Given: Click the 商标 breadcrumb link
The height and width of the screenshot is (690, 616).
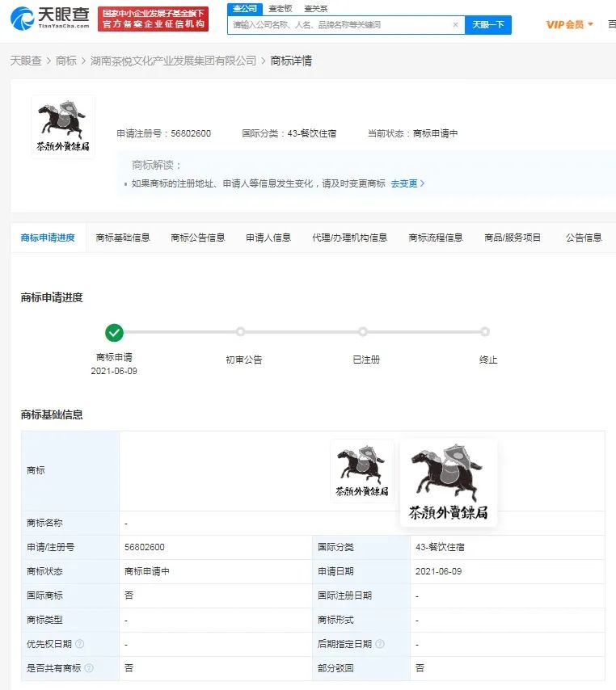Looking at the screenshot, I should (66, 61).
